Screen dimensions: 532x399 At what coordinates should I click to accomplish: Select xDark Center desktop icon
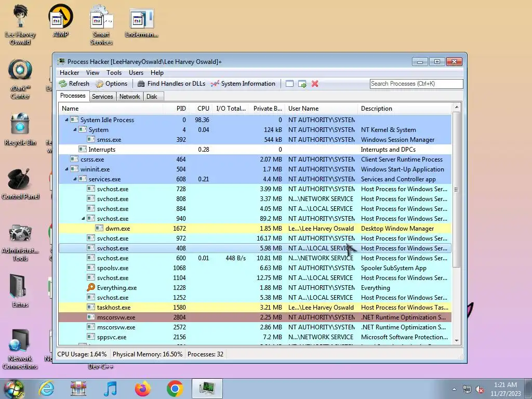[20, 79]
